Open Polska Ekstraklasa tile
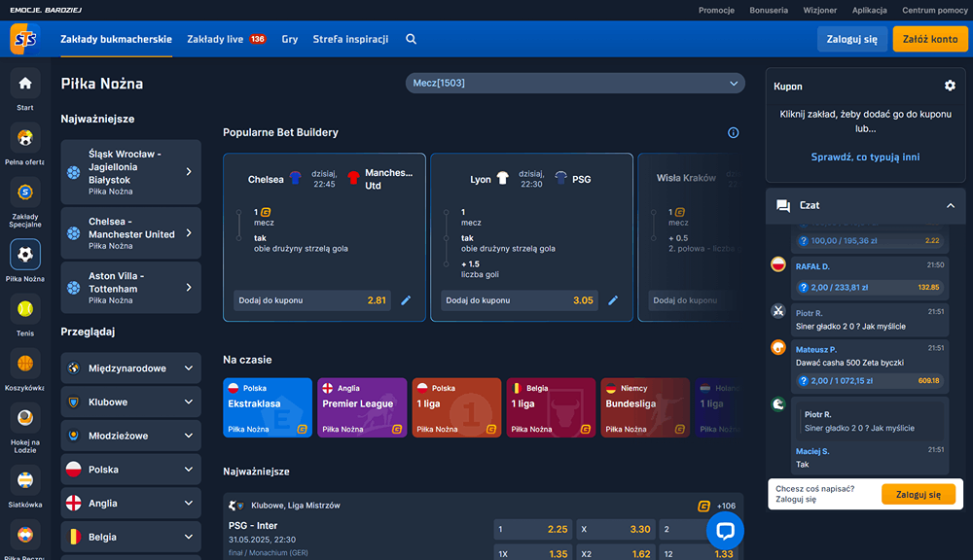Screen dimensions: 973x560 point(268,407)
